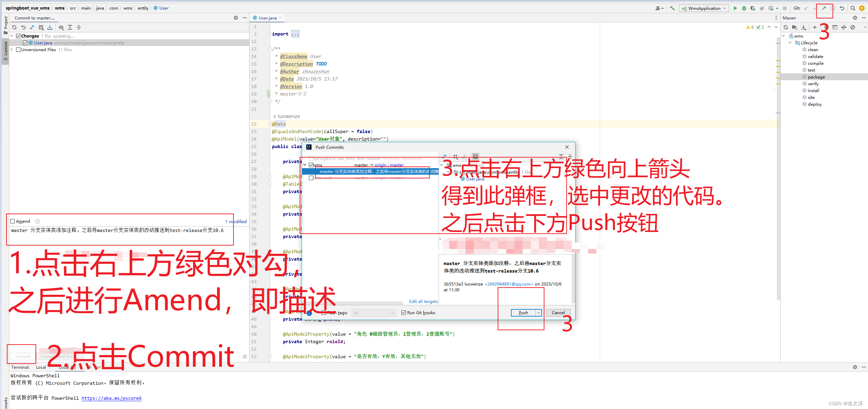Open the View Options eye icon
Viewport: 868px width, 409px height.
[x=61, y=27]
